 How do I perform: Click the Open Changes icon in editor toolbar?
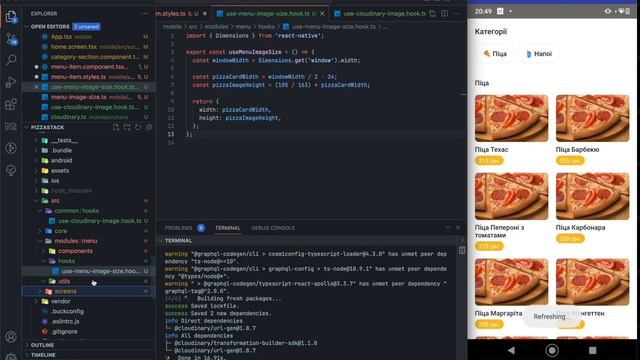pos(433,13)
